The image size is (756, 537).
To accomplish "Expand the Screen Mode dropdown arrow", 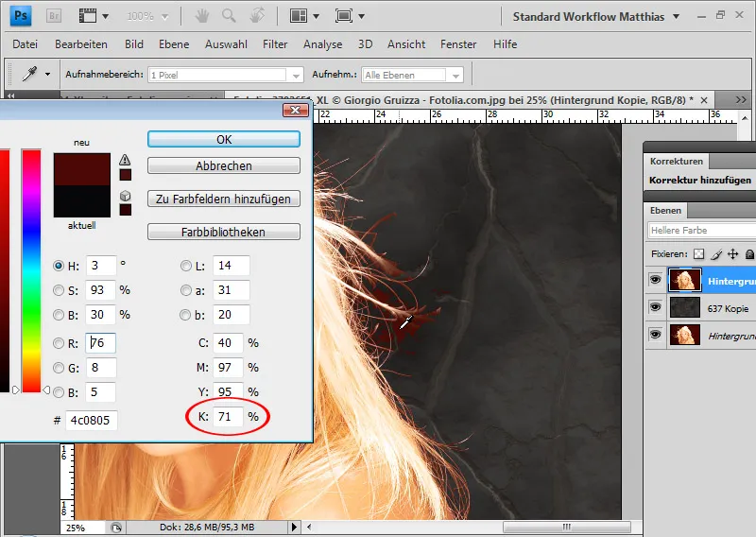I will pos(362,16).
